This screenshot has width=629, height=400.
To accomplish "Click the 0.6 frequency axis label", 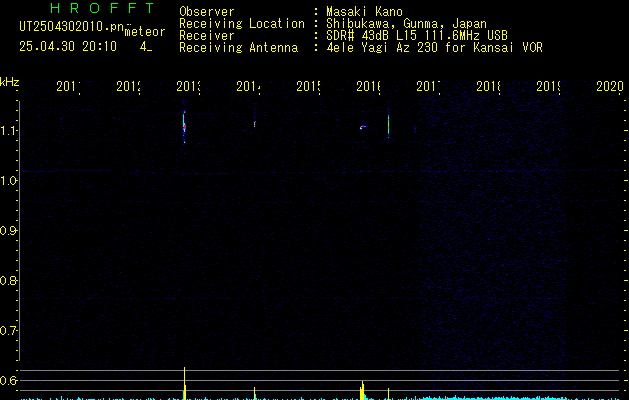I will pos(8,380).
